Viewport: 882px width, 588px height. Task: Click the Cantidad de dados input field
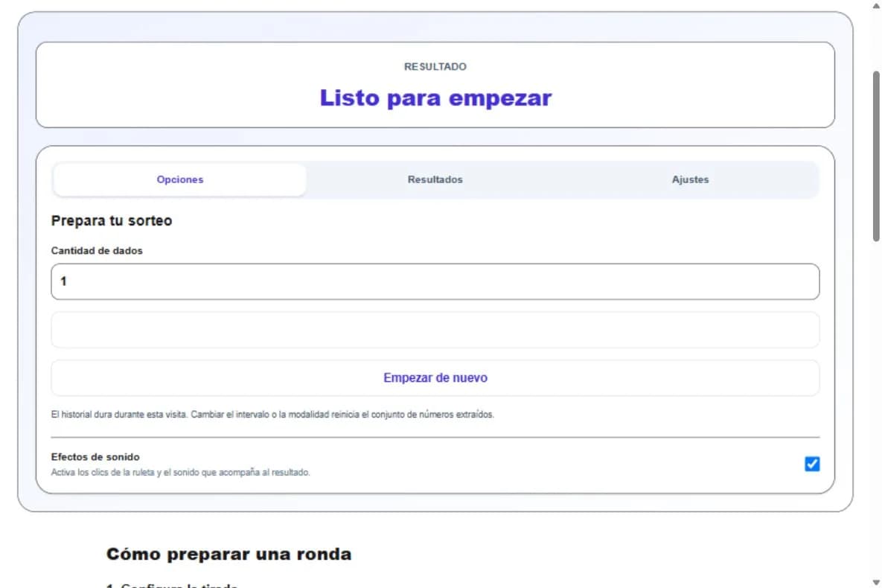435,281
